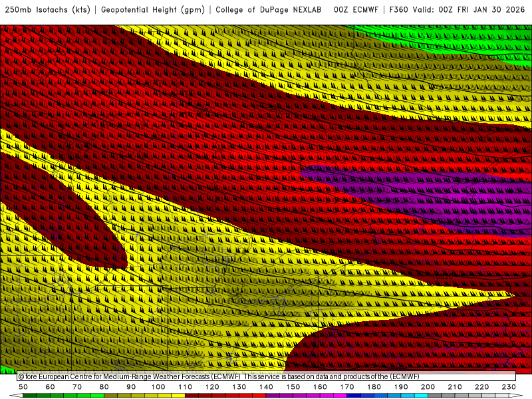Click the "190" value on the color scale

(401, 387)
